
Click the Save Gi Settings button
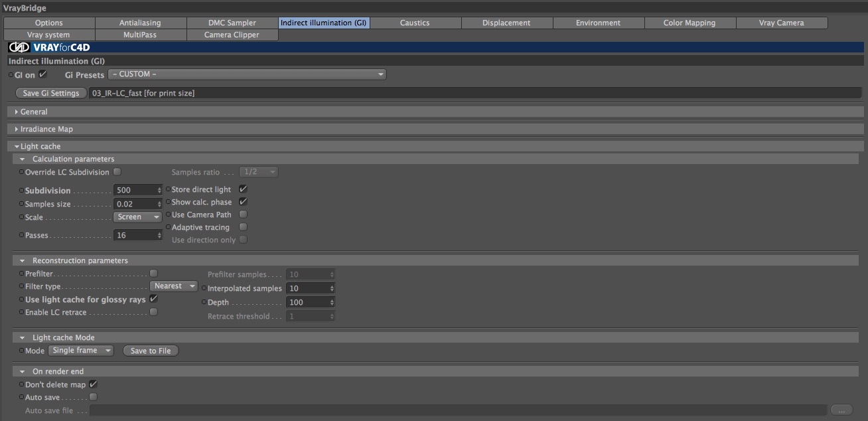pos(51,94)
